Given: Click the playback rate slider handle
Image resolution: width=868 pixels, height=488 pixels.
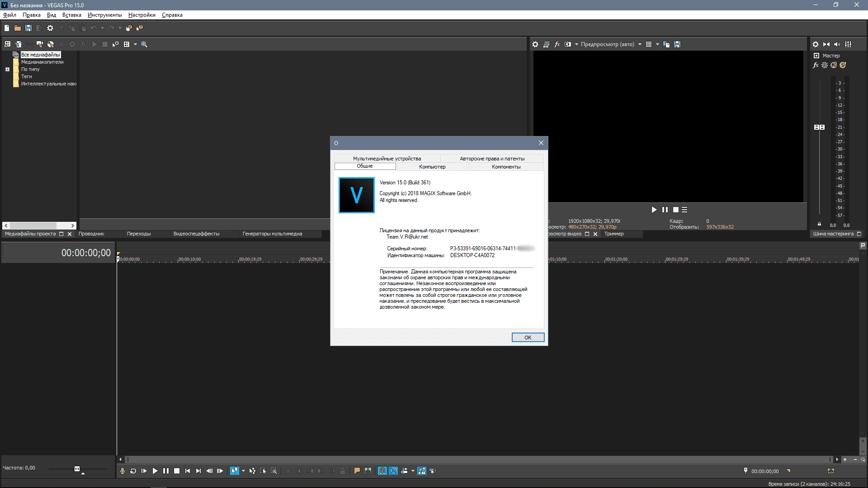Looking at the screenshot, I should point(77,469).
